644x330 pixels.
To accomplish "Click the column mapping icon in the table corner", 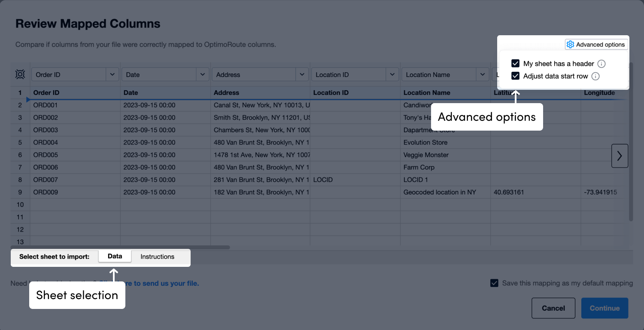I will pos(20,74).
